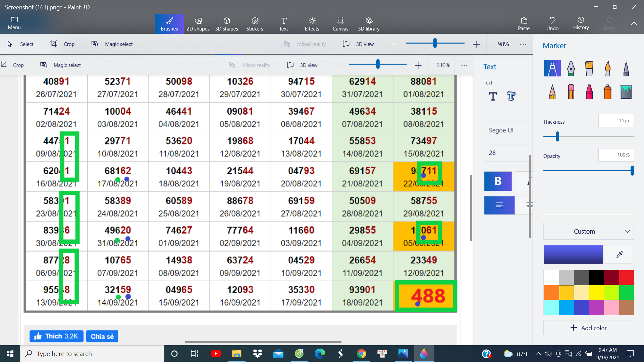The height and width of the screenshot is (362, 644).
Task: Toggle the 3D view in top toolbar
Action: click(x=358, y=44)
